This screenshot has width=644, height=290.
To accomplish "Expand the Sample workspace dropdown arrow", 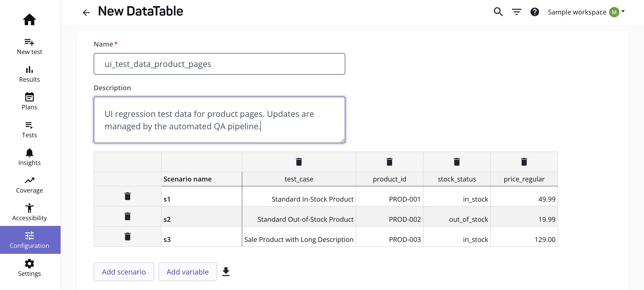I will point(623,11).
